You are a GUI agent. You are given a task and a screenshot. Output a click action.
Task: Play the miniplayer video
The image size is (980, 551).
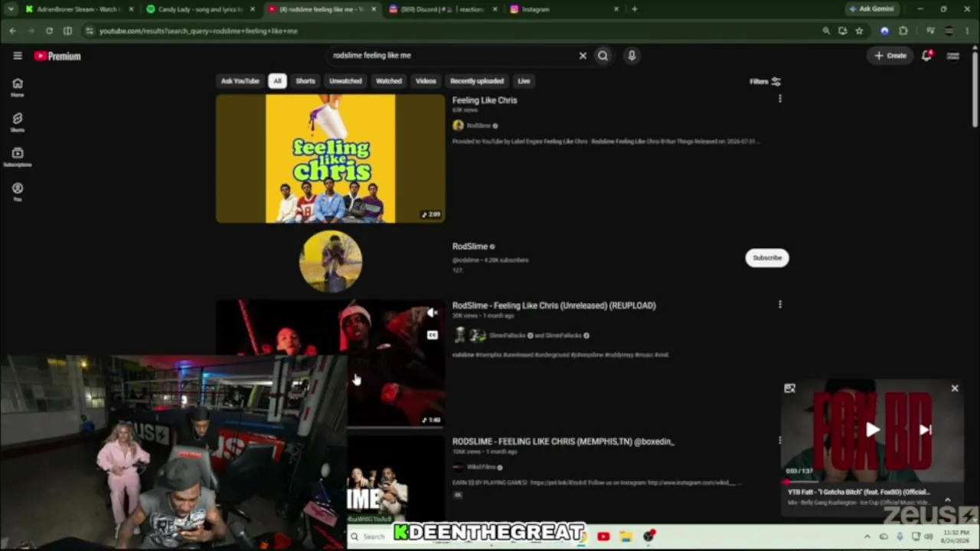[872, 430]
